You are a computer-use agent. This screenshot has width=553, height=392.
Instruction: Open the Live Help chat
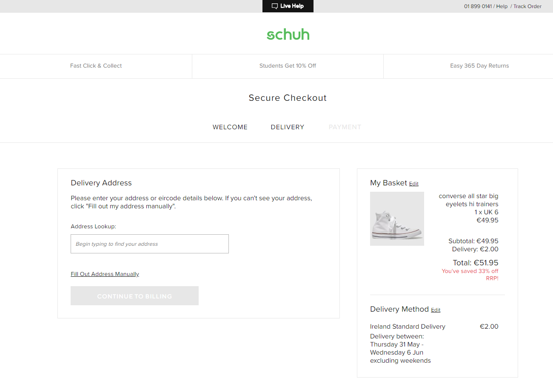(288, 6)
